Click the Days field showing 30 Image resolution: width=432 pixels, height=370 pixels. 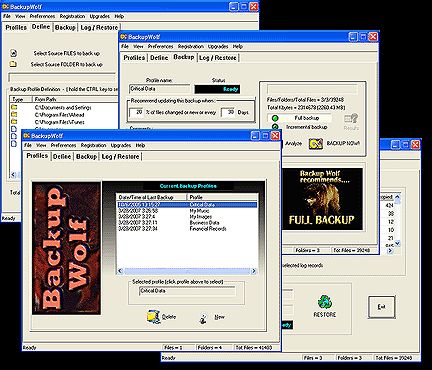[x=228, y=112]
